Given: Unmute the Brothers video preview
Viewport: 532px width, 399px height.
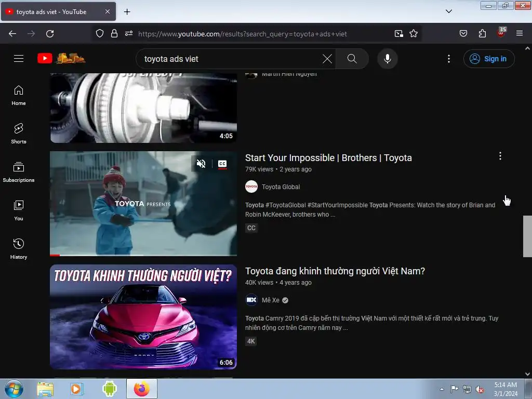Looking at the screenshot, I should [201, 164].
